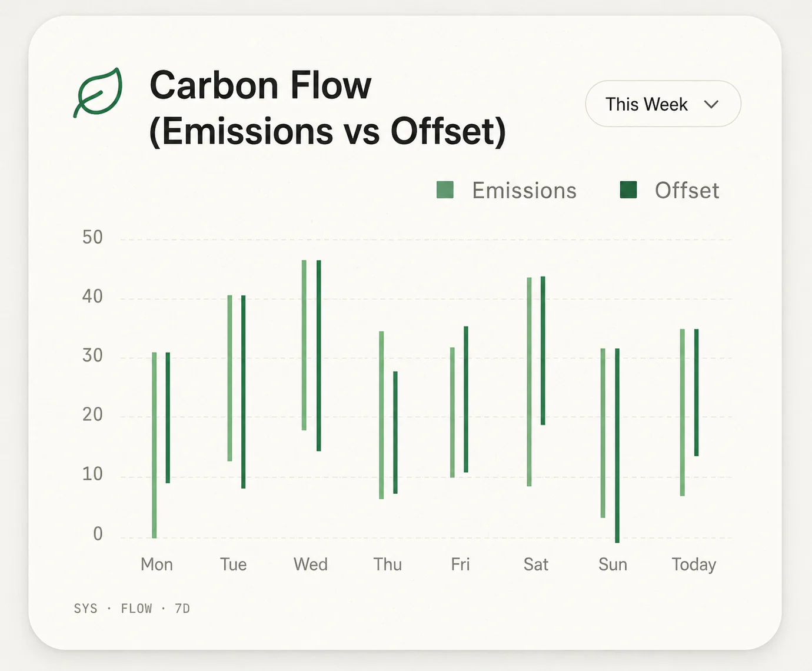This screenshot has height=671, width=812.
Task: Click Sunday's Offset bar extending below zero
Action: [x=617, y=446]
